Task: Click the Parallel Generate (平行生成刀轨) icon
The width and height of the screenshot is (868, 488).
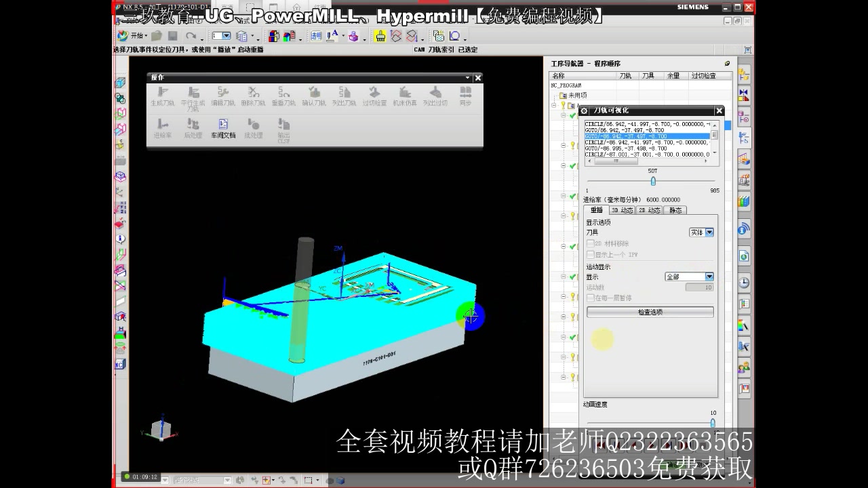Action: point(193,92)
